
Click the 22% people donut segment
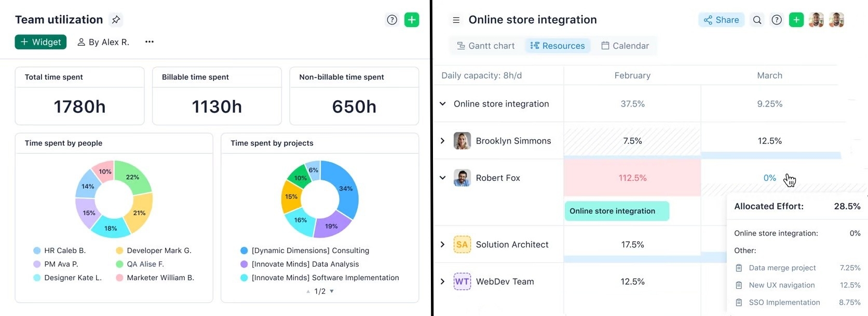click(x=133, y=177)
